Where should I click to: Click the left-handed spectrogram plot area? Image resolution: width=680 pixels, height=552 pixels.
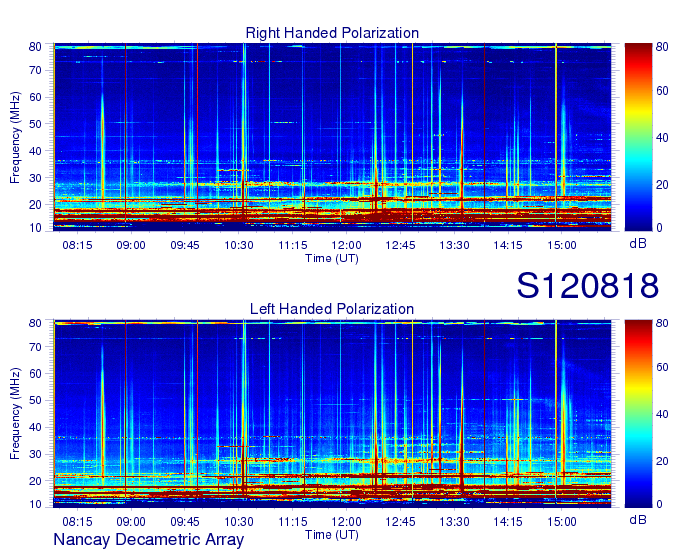[x=332, y=414]
